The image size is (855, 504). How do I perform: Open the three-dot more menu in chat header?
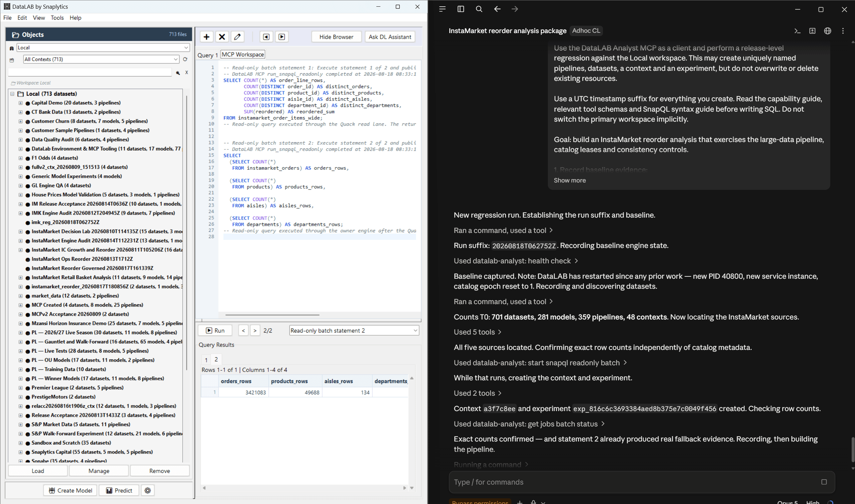843,31
